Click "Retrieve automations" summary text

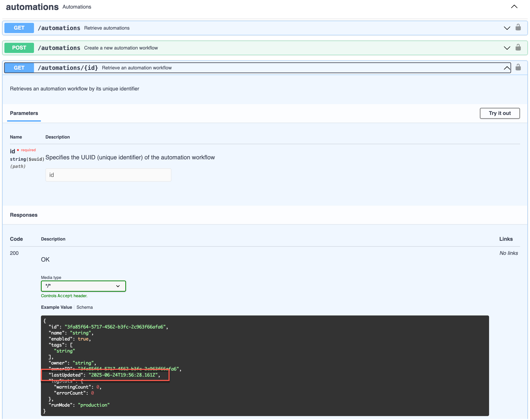(107, 28)
